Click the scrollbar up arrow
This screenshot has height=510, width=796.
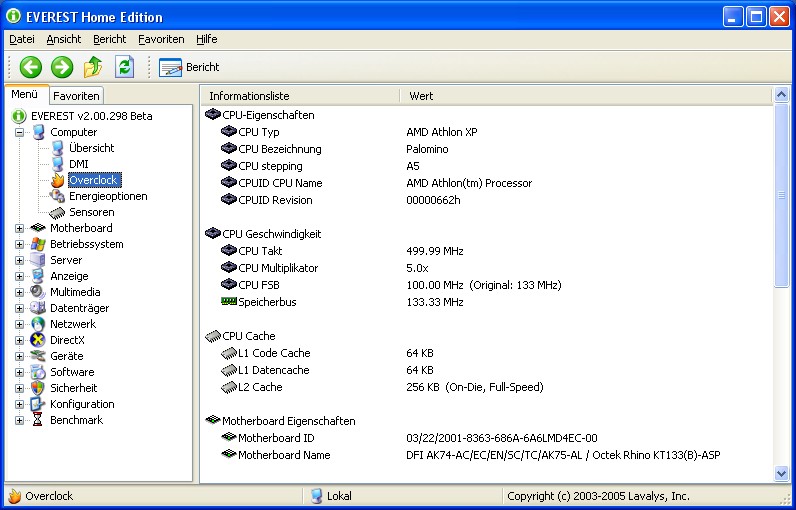tap(781, 94)
